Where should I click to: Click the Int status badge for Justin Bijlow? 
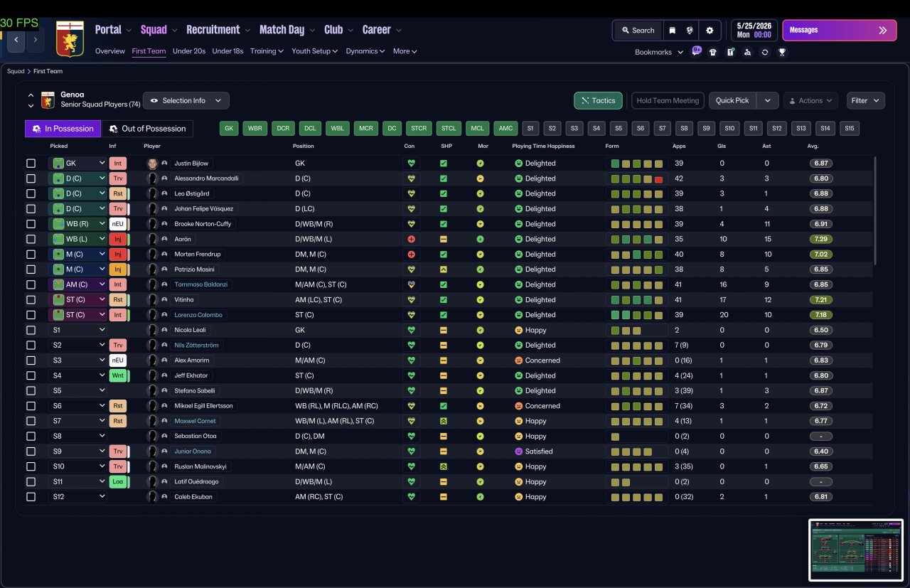118,163
